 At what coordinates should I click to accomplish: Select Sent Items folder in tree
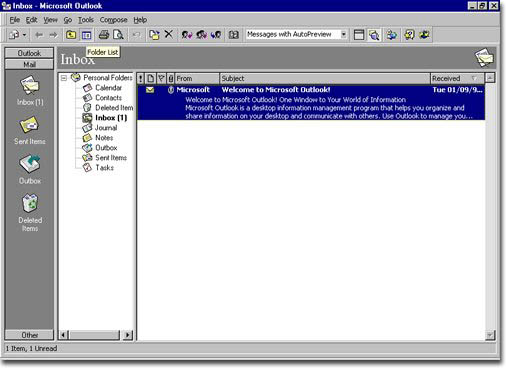click(111, 158)
